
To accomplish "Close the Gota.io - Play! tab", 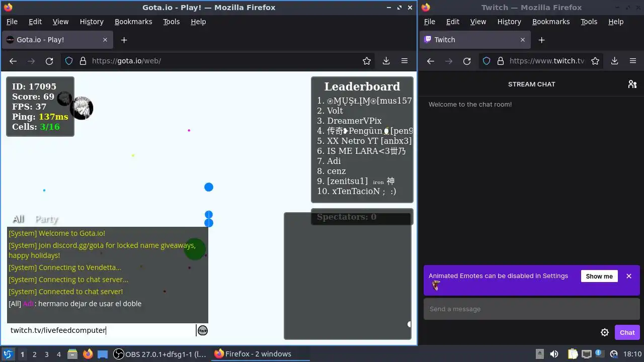I will click(105, 40).
